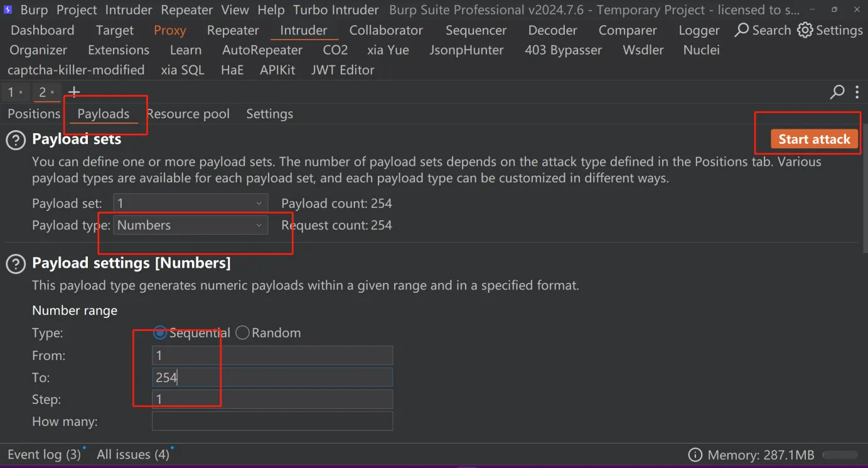Open the CO2 extension tab
Viewport: 868px width, 468px height.
tap(335, 50)
